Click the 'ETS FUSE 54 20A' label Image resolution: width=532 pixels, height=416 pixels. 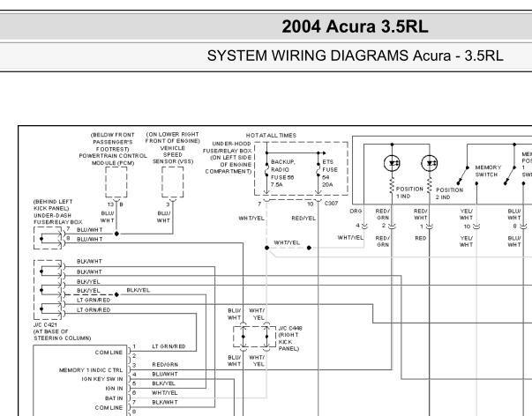point(330,174)
